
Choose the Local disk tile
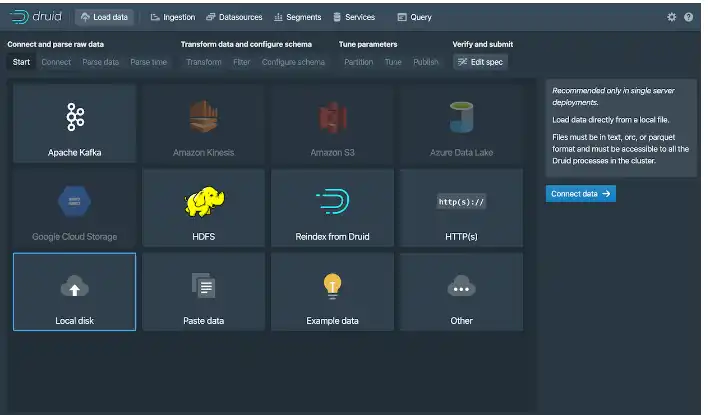(75, 292)
